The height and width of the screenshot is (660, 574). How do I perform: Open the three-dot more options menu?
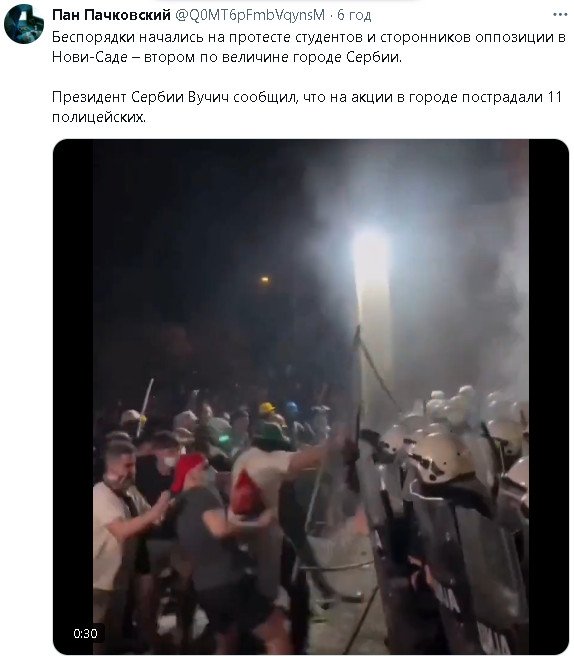point(560,15)
